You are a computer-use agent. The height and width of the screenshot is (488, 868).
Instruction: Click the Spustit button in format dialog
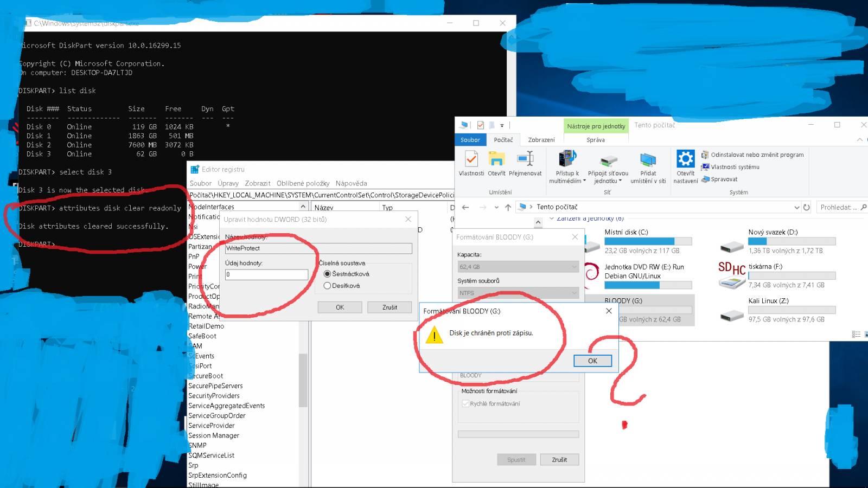pos(516,460)
